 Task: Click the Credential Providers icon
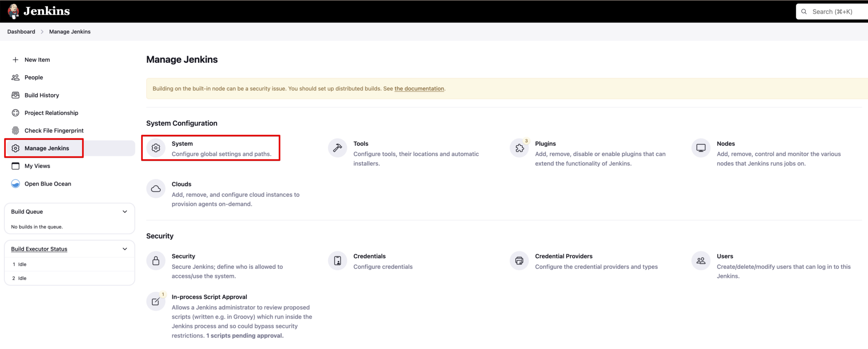click(519, 261)
